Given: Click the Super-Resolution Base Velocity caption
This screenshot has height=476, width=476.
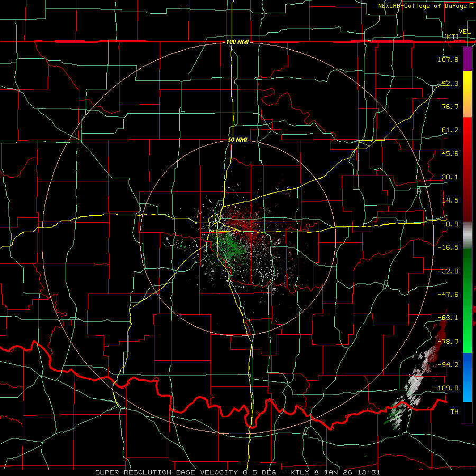Looking at the screenshot, I should tap(237, 472).
